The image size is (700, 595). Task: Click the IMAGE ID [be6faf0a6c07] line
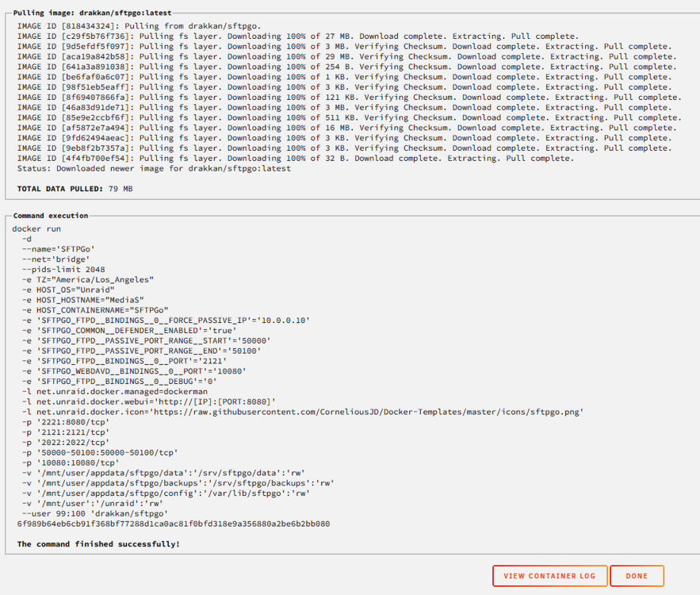pos(344,77)
